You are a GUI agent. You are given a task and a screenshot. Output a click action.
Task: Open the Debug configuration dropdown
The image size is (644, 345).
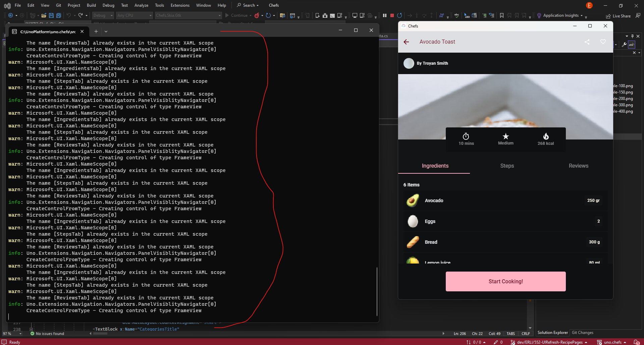pyautogui.click(x=103, y=15)
